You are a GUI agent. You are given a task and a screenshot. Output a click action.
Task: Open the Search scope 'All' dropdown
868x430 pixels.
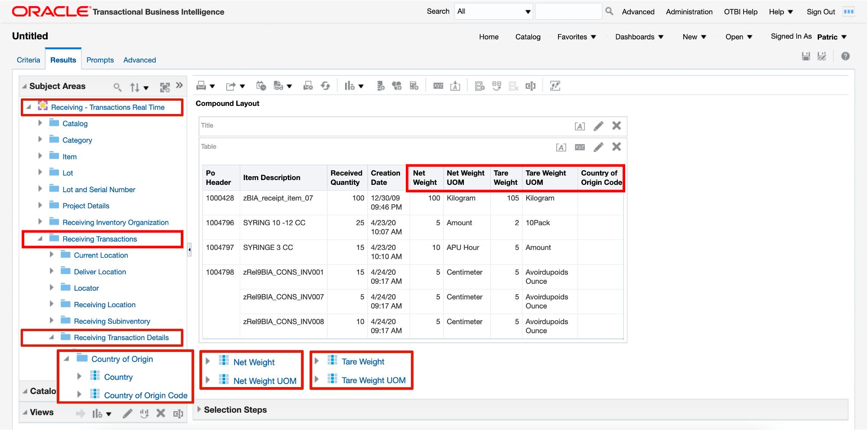click(x=494, y=11)
